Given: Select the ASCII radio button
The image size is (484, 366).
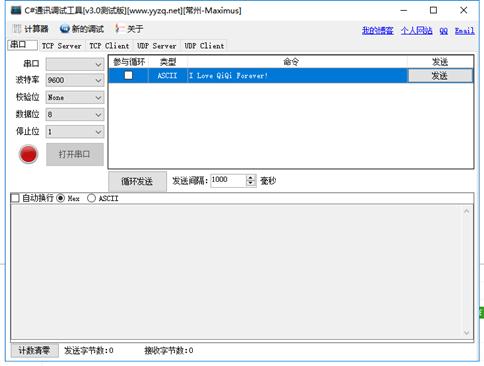Looking at the screenshot, I should tap(91, 198).
